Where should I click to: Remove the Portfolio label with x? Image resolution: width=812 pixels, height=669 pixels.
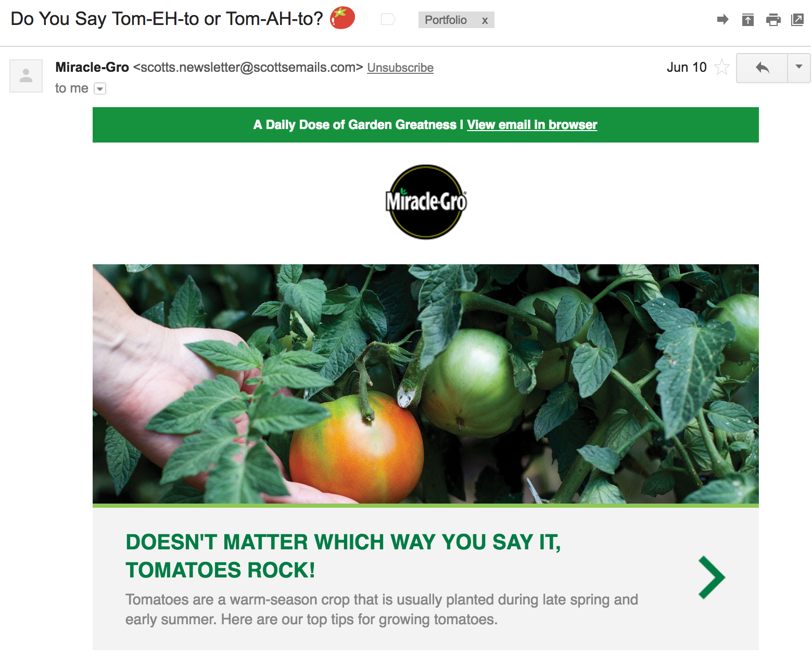click(x=485, y=20)
